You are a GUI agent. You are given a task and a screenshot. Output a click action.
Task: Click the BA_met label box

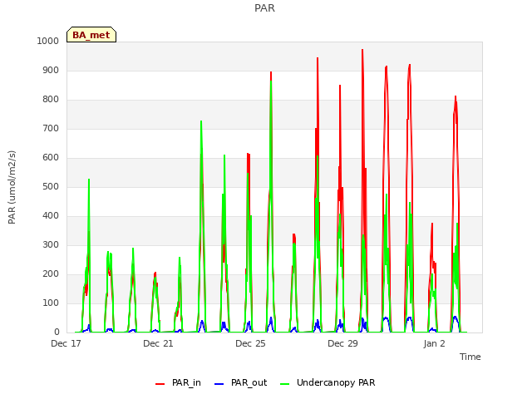91,35
